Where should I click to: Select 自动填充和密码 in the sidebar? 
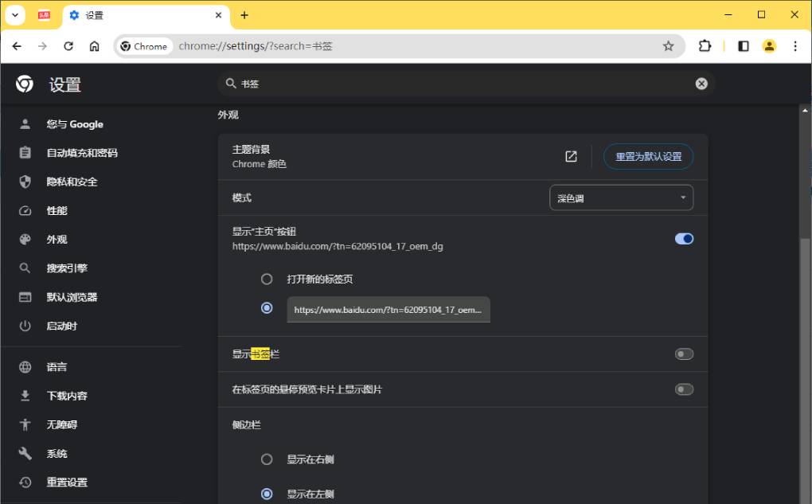coord(83,153)
